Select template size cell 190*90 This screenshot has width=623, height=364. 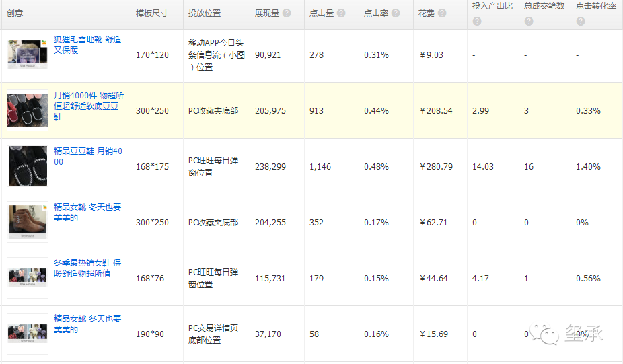[150, 334]
